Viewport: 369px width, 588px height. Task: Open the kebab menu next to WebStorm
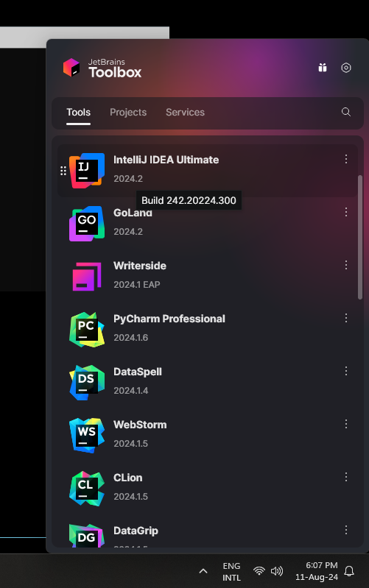click(x=345, y=424)
